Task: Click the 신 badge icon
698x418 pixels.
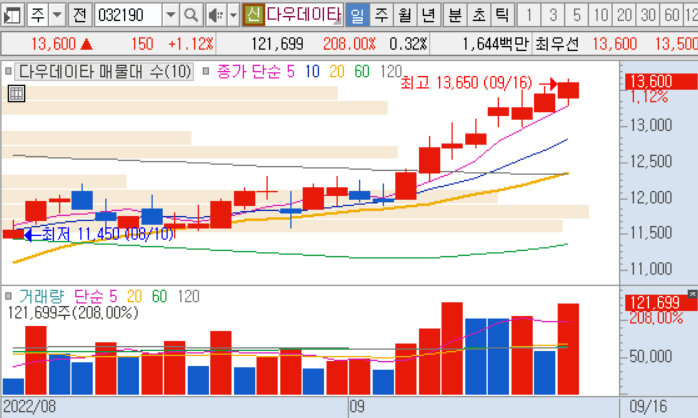Action: 253,15
